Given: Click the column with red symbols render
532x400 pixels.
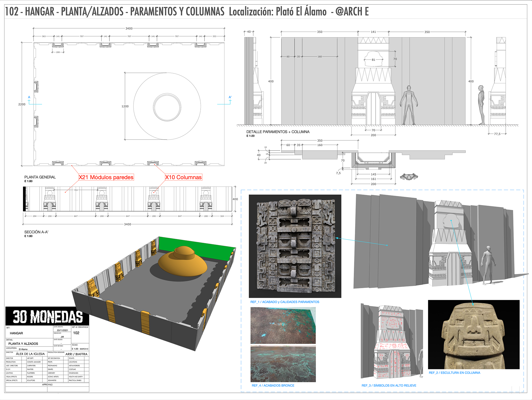Looking at the screenshot, I should pos(392,342).
